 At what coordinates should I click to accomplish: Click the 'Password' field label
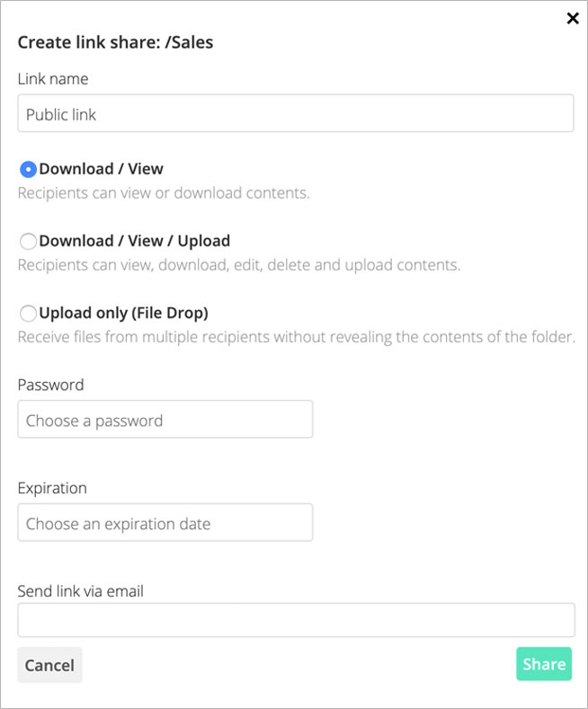pos(50,385)
